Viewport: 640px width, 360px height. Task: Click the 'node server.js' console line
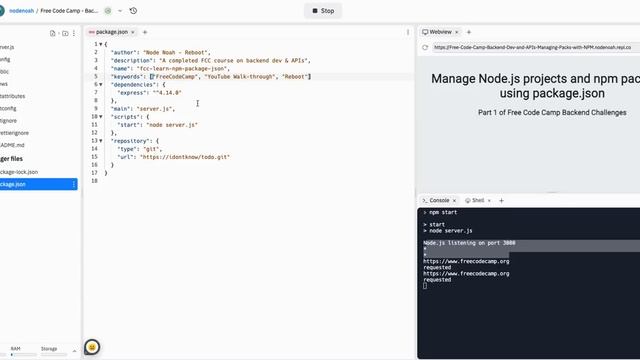[447, 231]
